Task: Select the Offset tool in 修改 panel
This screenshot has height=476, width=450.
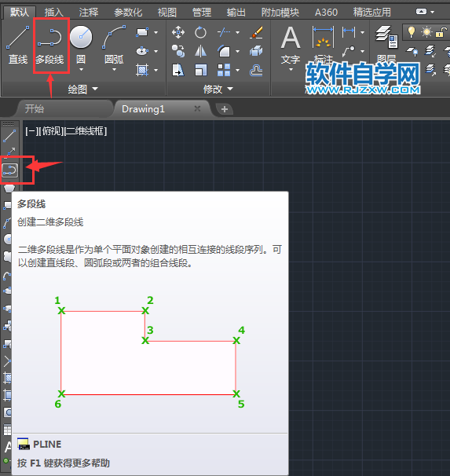Action: [256, 71]
